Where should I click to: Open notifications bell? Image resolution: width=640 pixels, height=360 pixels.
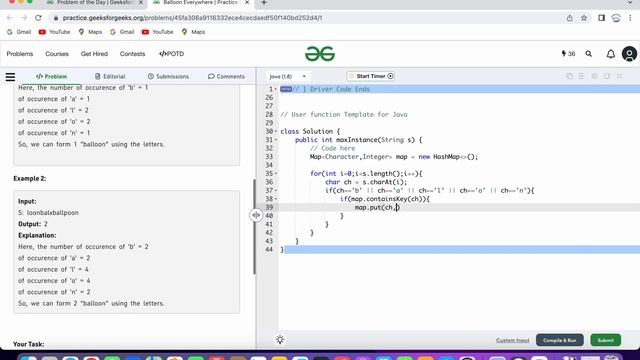pos(611,54)
